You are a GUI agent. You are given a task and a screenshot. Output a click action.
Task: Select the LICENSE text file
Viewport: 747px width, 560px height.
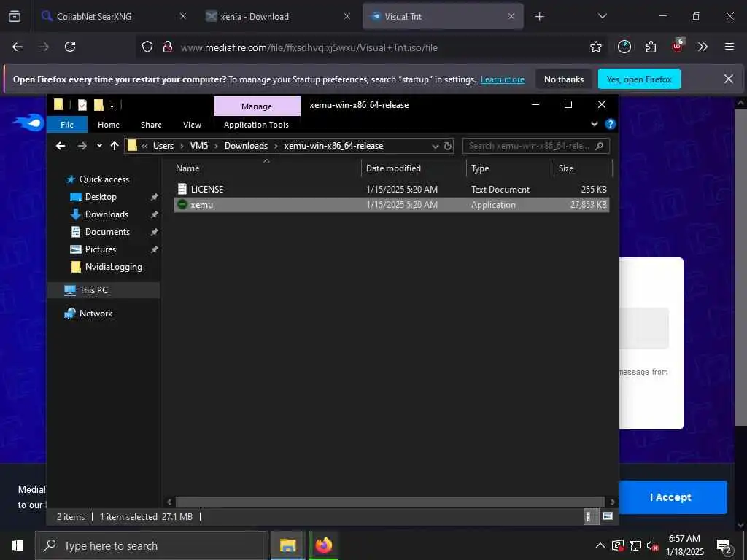pyautogui.click(x=392, y=189)
